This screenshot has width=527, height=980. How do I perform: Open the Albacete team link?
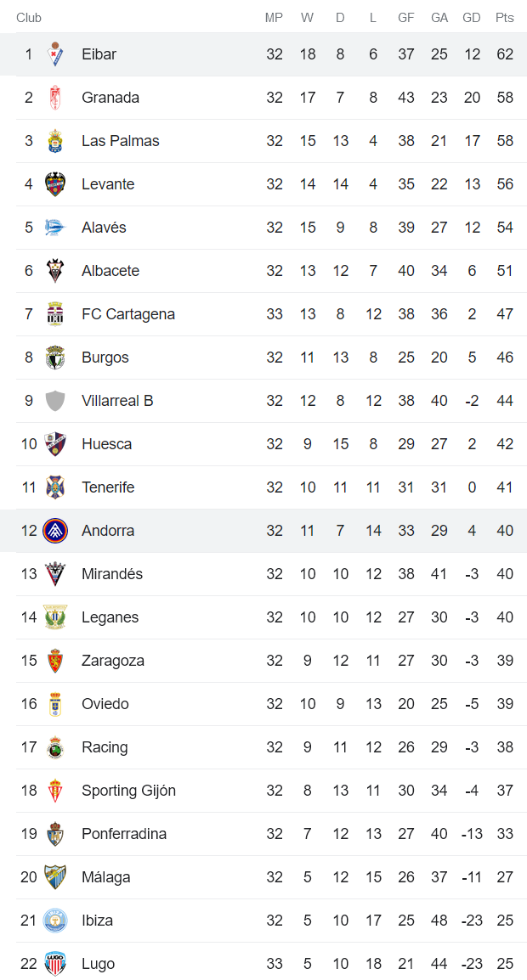[110, 271]
